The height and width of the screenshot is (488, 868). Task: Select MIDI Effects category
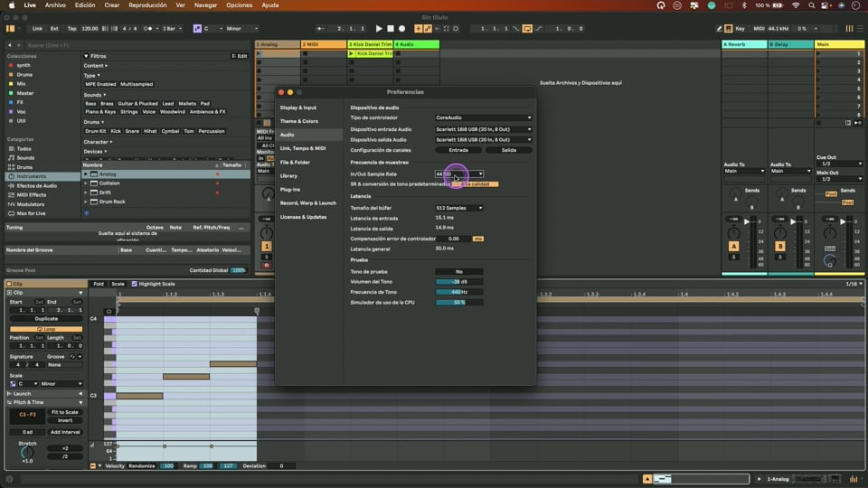pos(32,195)
